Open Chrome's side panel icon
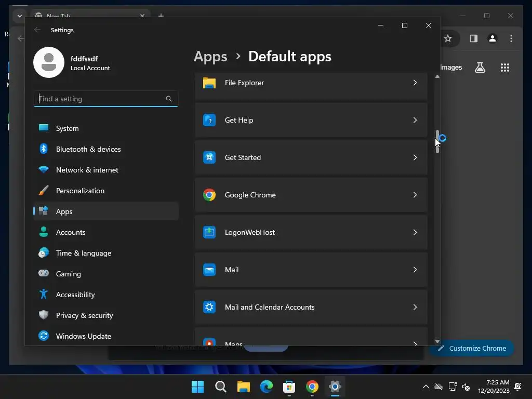The image size is (532, 399). 474,38
